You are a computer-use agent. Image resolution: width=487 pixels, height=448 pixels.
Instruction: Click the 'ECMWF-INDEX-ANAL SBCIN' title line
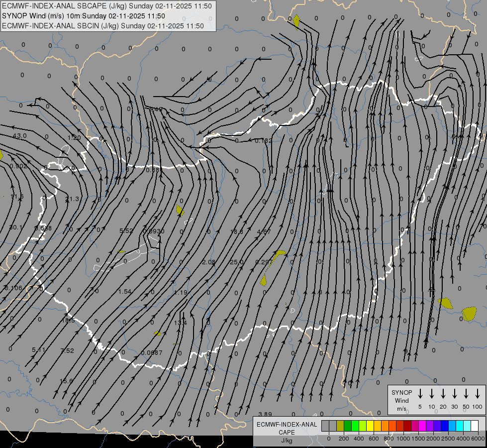coord(103,26)
